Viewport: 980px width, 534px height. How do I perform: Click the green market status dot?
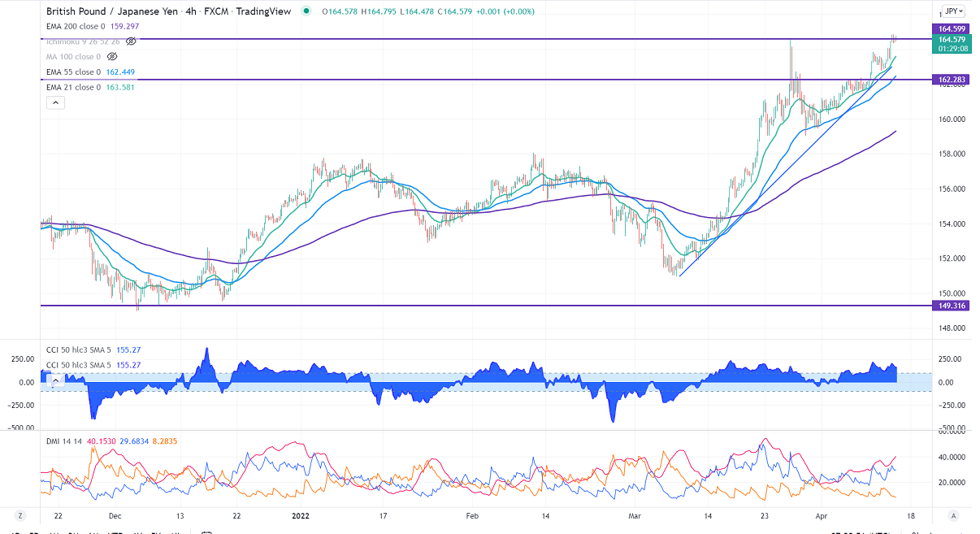(306, 11)
